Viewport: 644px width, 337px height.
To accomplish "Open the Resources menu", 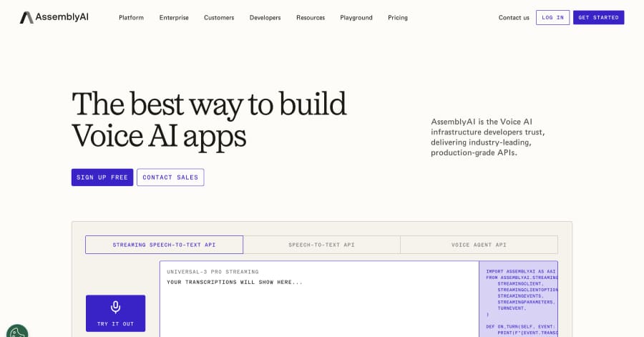I will coord(311,18).
